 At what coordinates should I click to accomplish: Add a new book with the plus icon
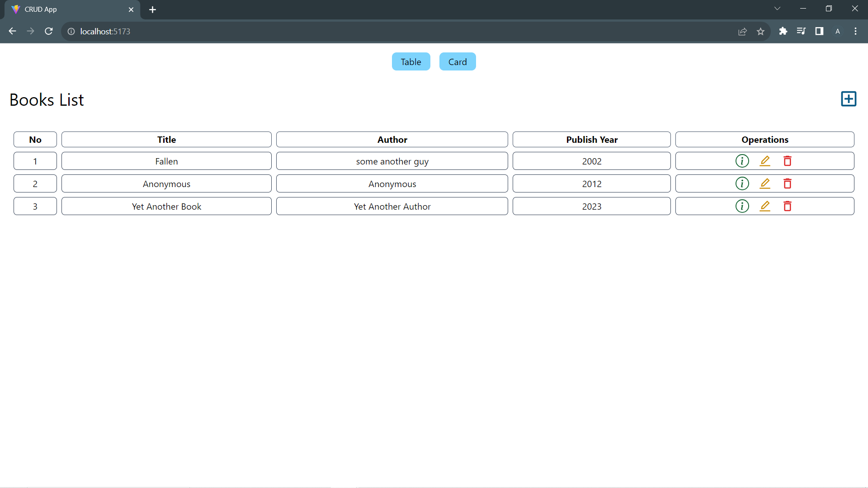[849, 99]
